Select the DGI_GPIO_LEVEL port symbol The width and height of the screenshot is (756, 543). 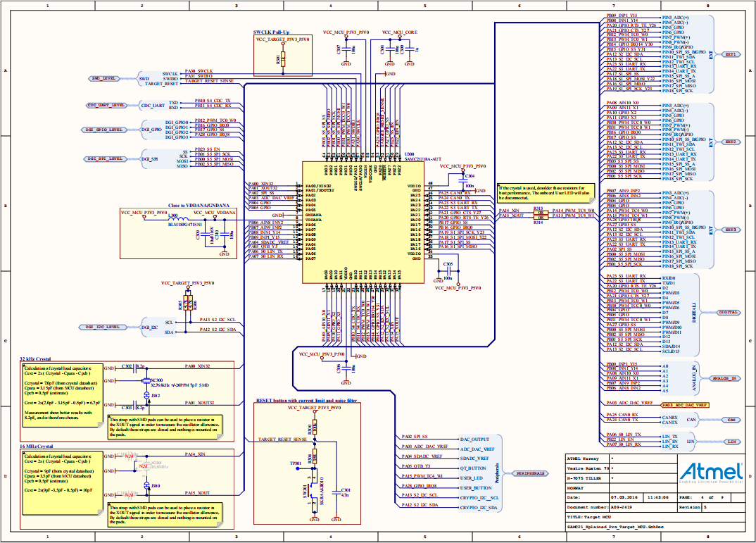105,130
